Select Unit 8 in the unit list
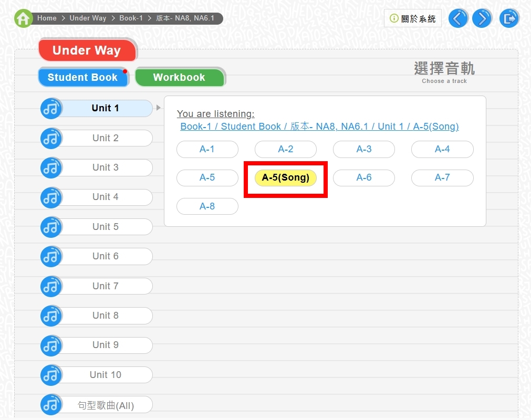 pos(106,316)
